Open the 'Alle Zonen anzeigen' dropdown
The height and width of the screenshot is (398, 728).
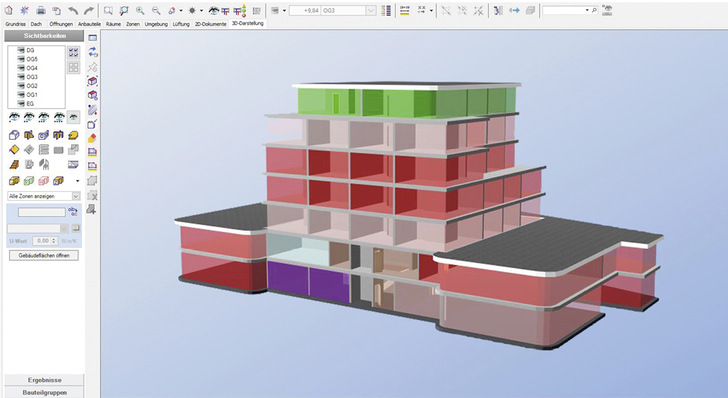(44, 196)
